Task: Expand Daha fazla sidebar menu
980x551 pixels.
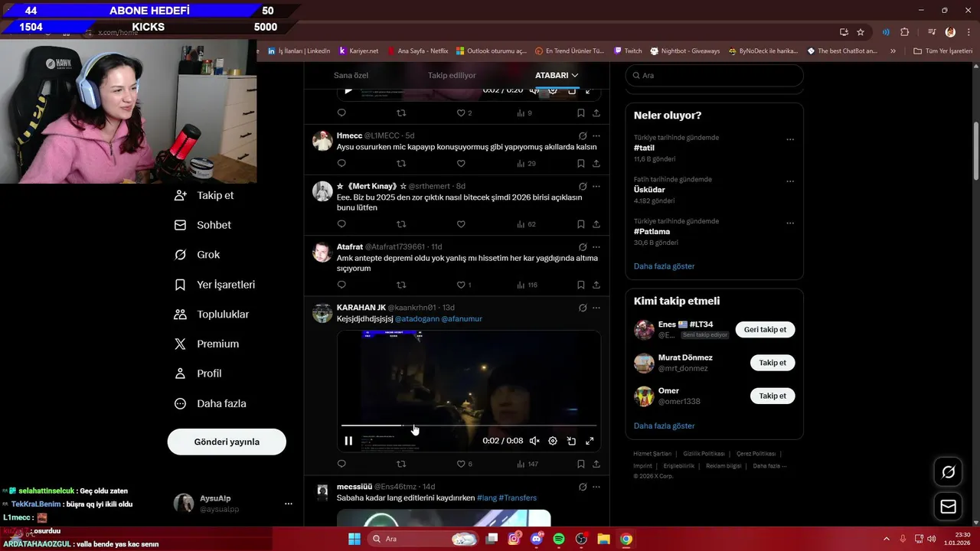Action: (x=210, y=403)
